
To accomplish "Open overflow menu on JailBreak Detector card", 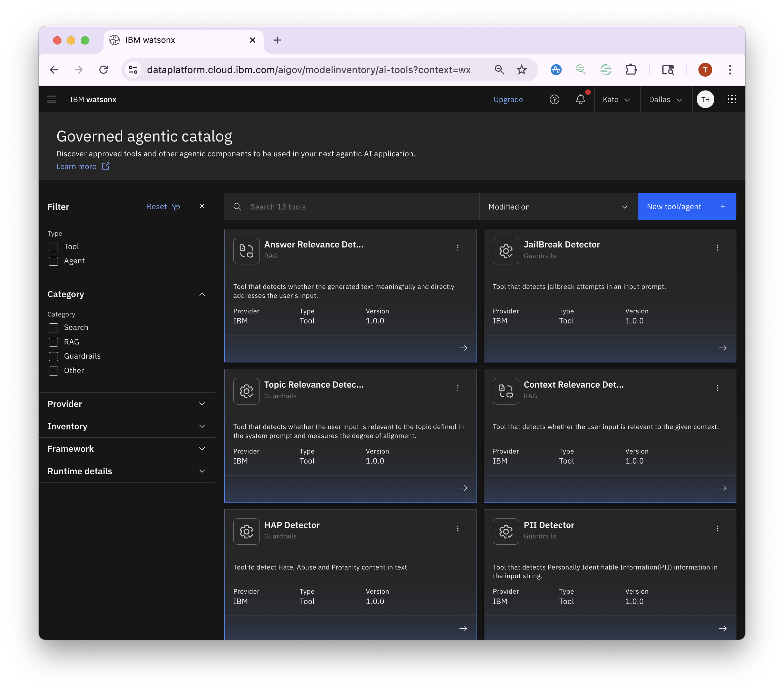I will pos(717,248).
